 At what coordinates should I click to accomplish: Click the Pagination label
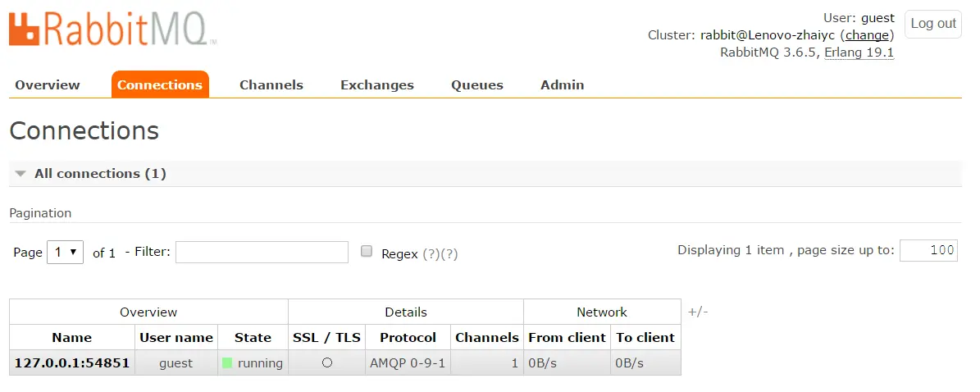[x=41, y=213]
